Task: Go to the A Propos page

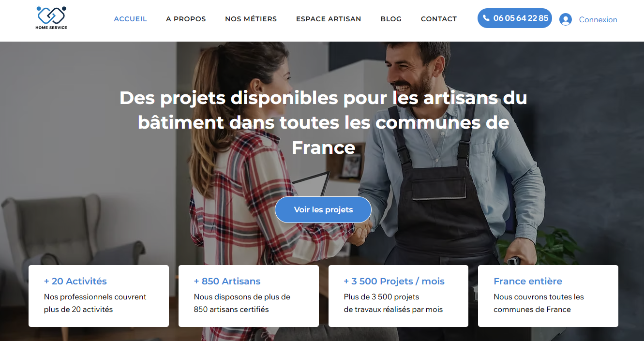Action: pyautogui.click(x=186, y=19)
